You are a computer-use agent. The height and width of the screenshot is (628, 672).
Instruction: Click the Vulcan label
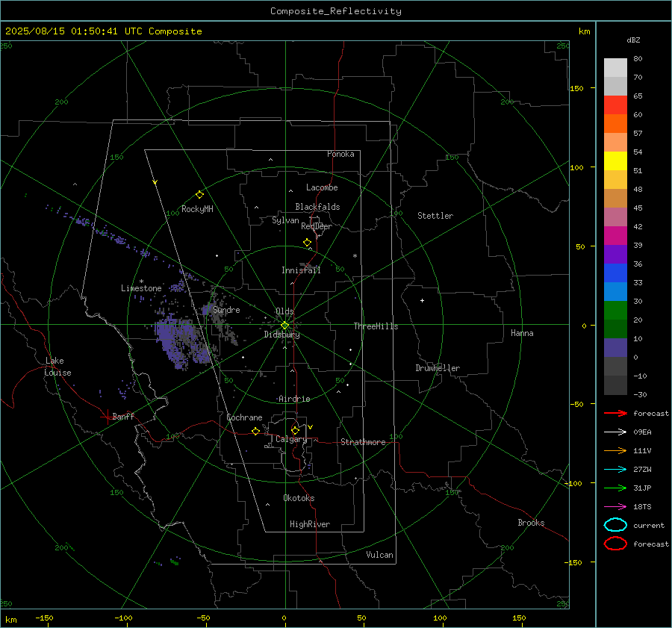point(379,555)
